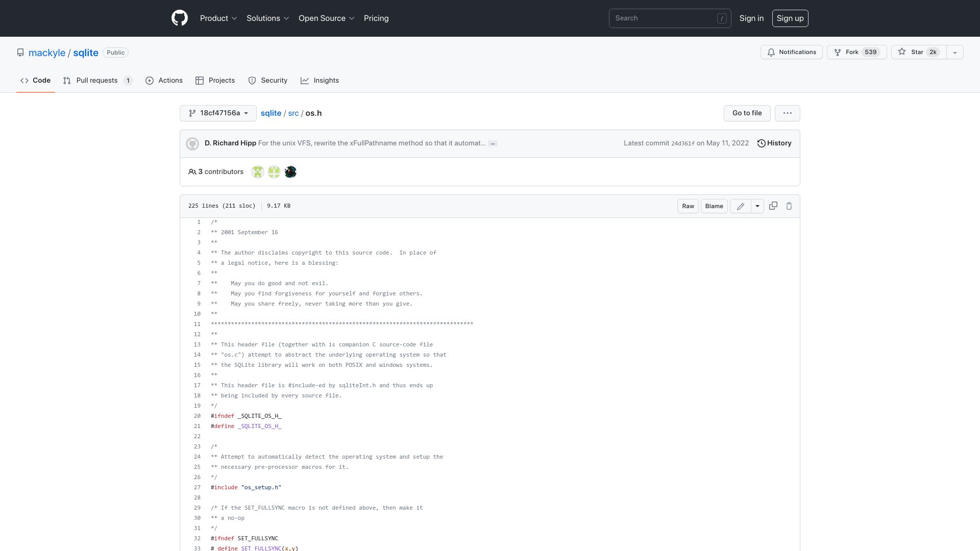The image size is (980, 551).
Task: Open the 18cf47156a branch selector
Action: (x=218, y=113)
